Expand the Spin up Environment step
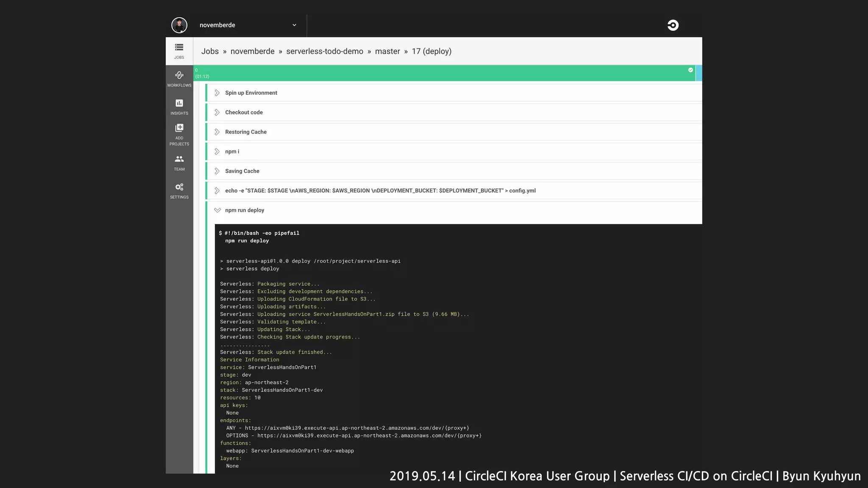The image size is (868, 488). [x=217, y=93]
